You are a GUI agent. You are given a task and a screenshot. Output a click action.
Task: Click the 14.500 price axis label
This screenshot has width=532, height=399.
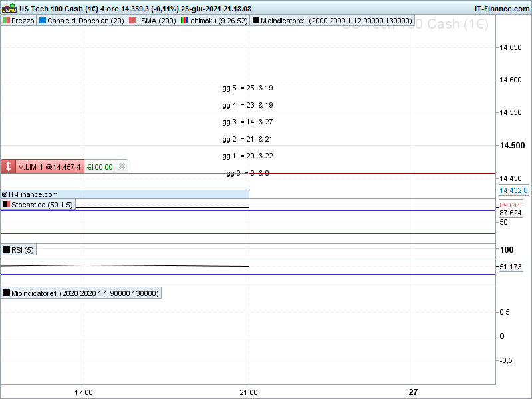512,145
